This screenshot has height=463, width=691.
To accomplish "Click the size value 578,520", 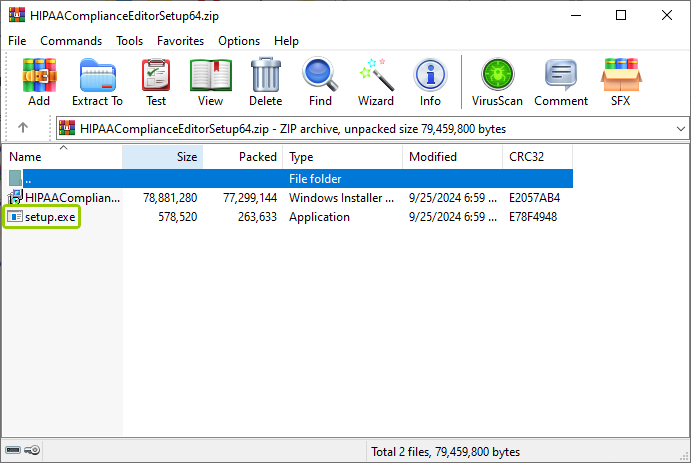I will [x=178, y=217].
